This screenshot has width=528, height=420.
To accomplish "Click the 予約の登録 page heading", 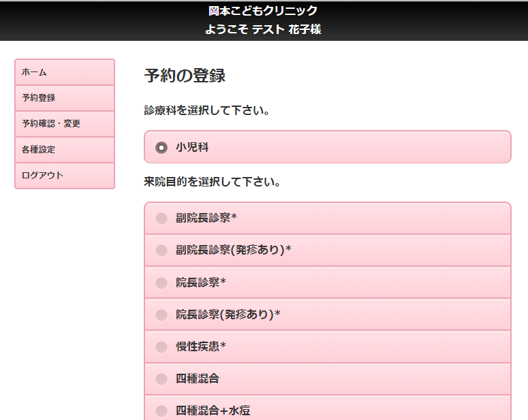I will point(185,76).
